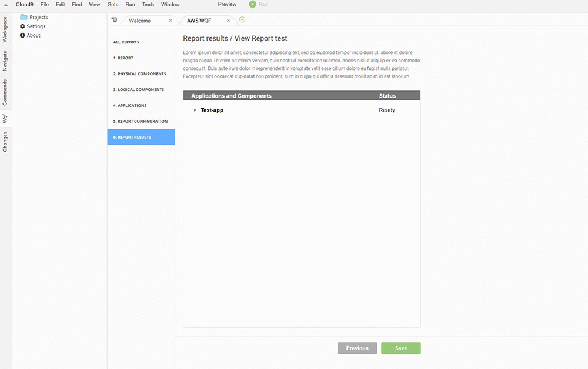
Task: Open the Find menu
Action: [x=77, y=5]
